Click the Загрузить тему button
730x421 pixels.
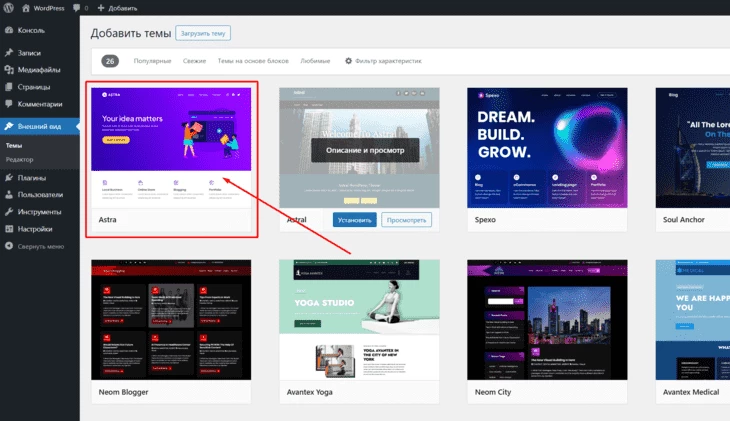tap(203, 33)
